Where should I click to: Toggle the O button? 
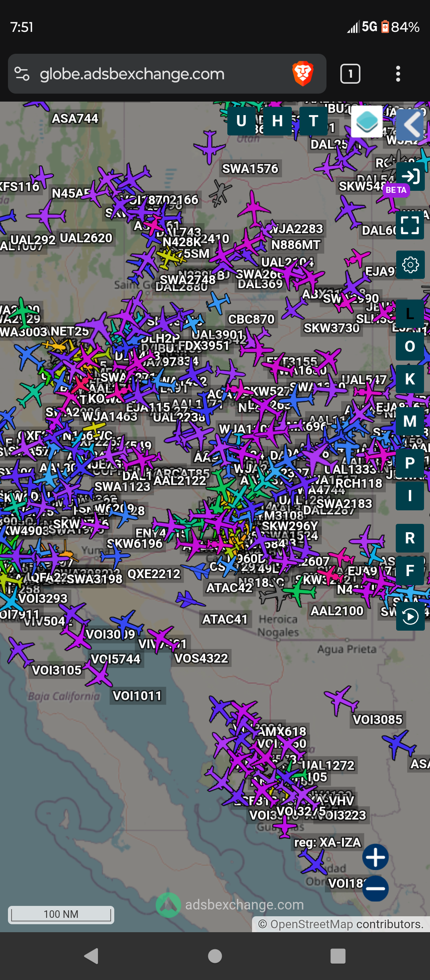(410, 347)
